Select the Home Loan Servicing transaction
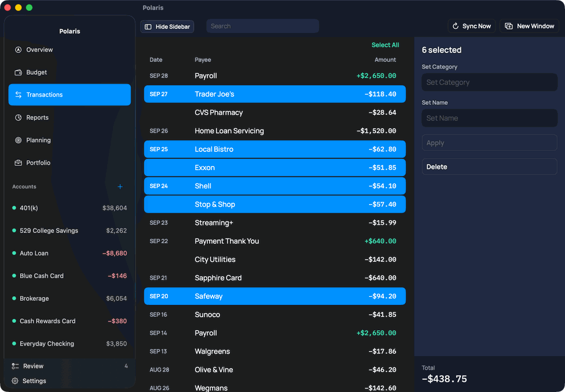Screen dimensions: 565x392 coord(275,131)
